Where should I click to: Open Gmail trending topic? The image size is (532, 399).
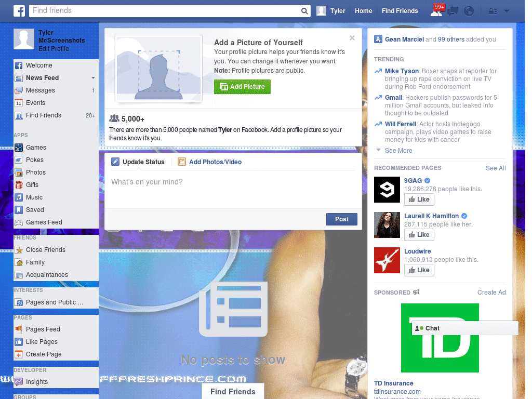[393, 98]
